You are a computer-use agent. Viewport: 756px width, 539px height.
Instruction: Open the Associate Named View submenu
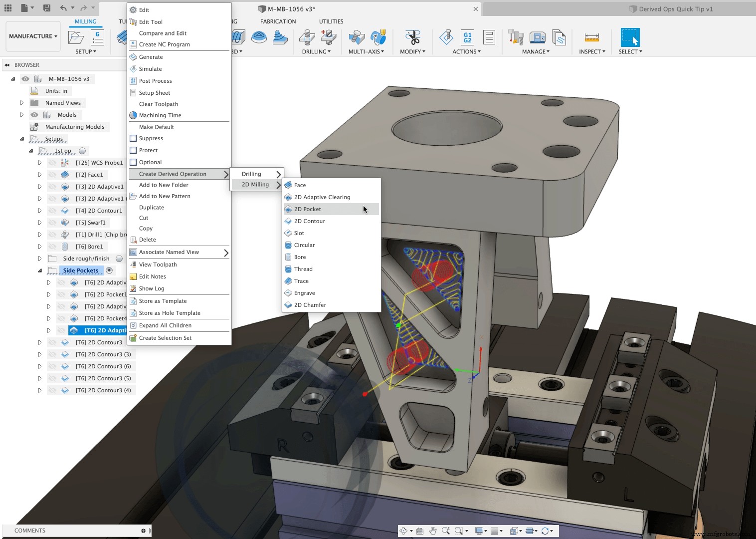click(169, 252)
